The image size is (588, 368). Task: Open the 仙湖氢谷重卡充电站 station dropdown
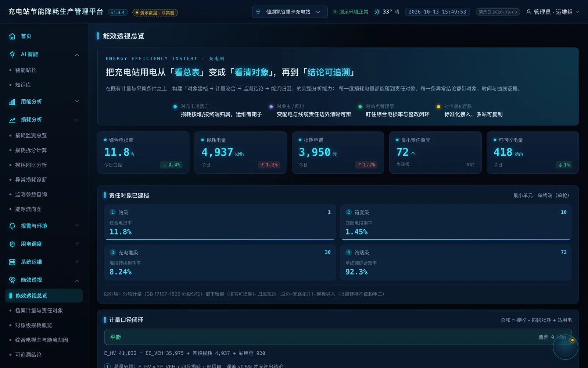[x=290, y=12]
